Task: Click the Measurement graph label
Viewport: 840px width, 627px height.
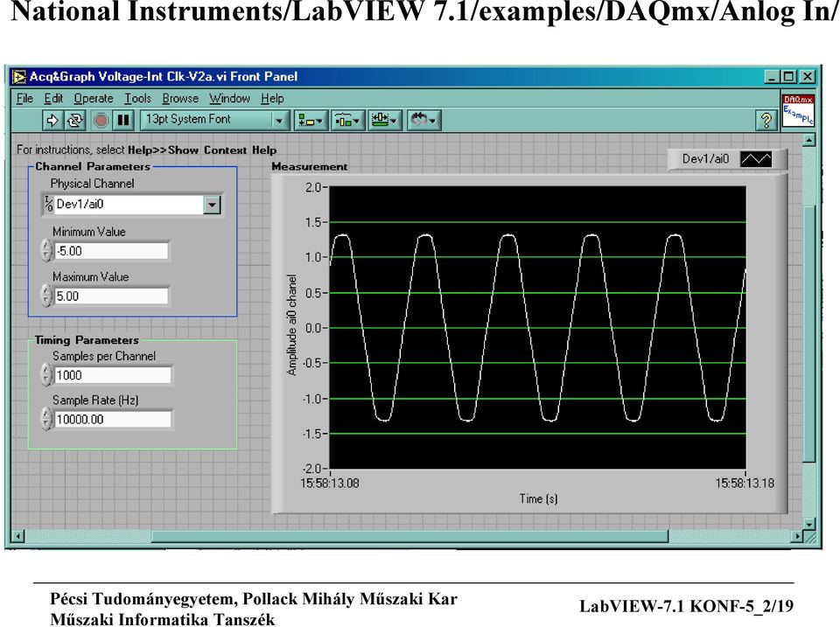Action: (x=310, y=166)
